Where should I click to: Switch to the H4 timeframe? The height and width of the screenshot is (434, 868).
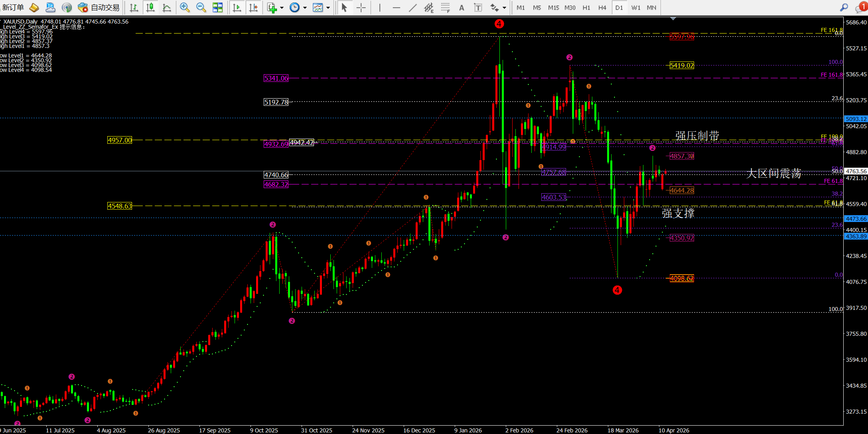[x=602, y=8]
